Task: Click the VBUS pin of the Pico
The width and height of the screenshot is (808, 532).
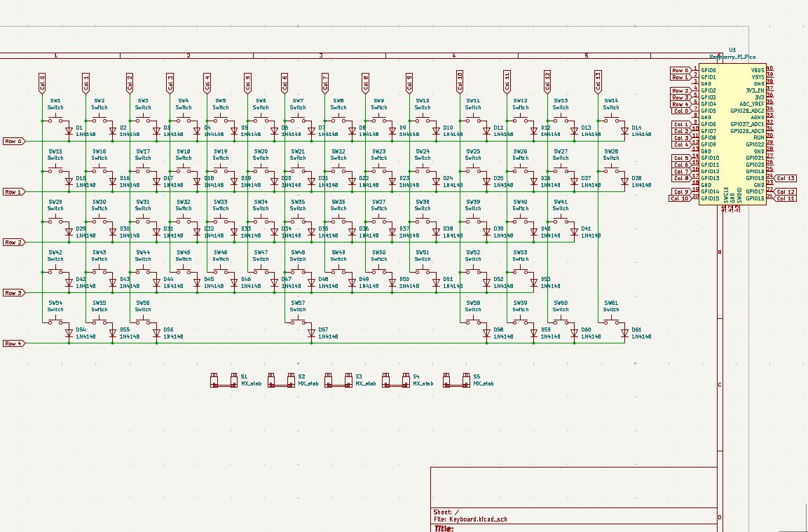Action: click(x=757, y=70)
